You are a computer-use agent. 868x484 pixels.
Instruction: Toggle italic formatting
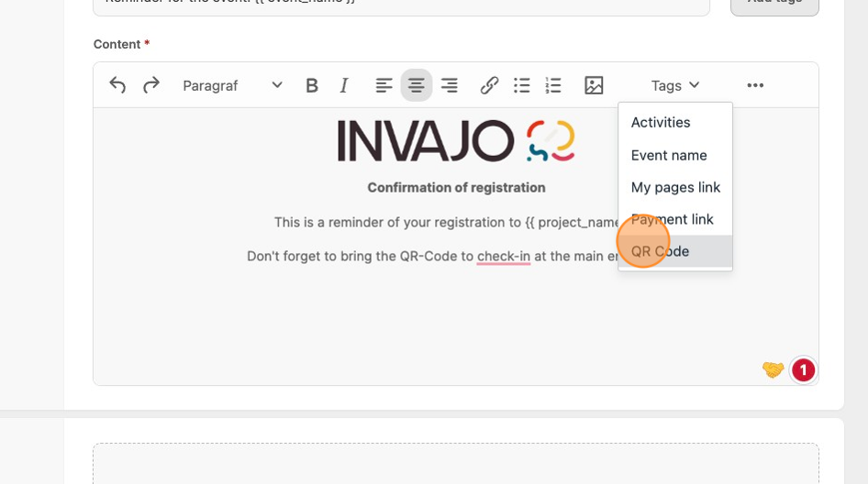click(344, 85)
